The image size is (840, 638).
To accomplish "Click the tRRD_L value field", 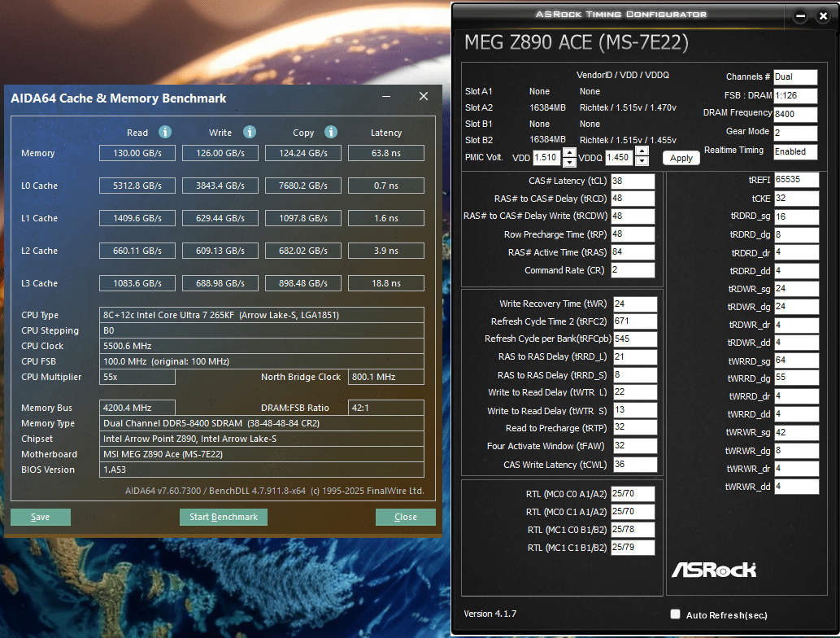I will tap(635, 357).
